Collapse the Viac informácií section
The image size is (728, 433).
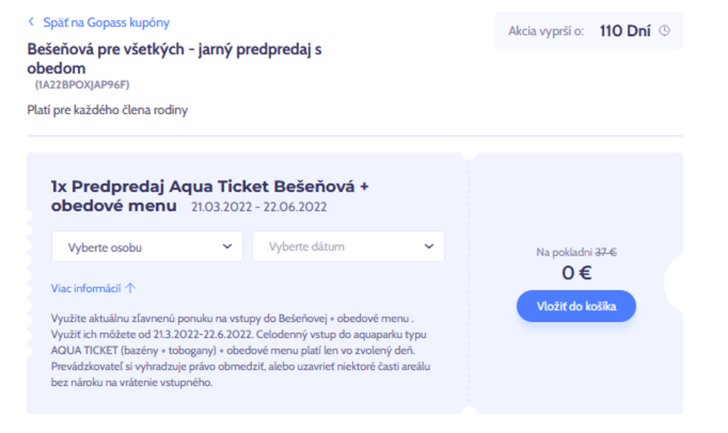point(93,288)
